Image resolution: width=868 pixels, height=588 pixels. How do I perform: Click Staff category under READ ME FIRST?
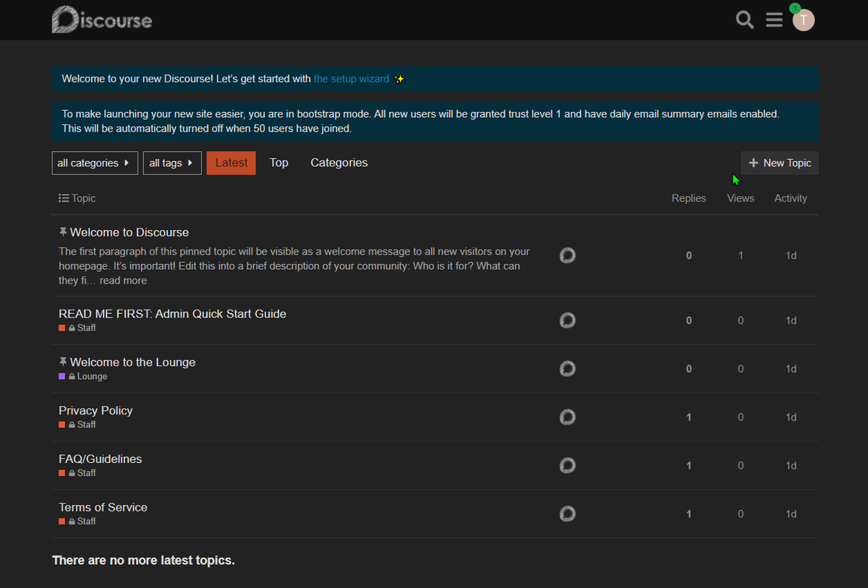[77, 328]
